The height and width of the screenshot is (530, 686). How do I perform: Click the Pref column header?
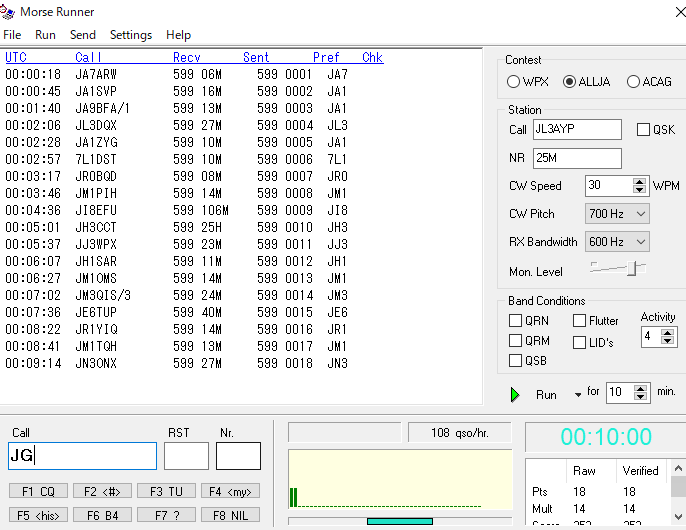326,57
